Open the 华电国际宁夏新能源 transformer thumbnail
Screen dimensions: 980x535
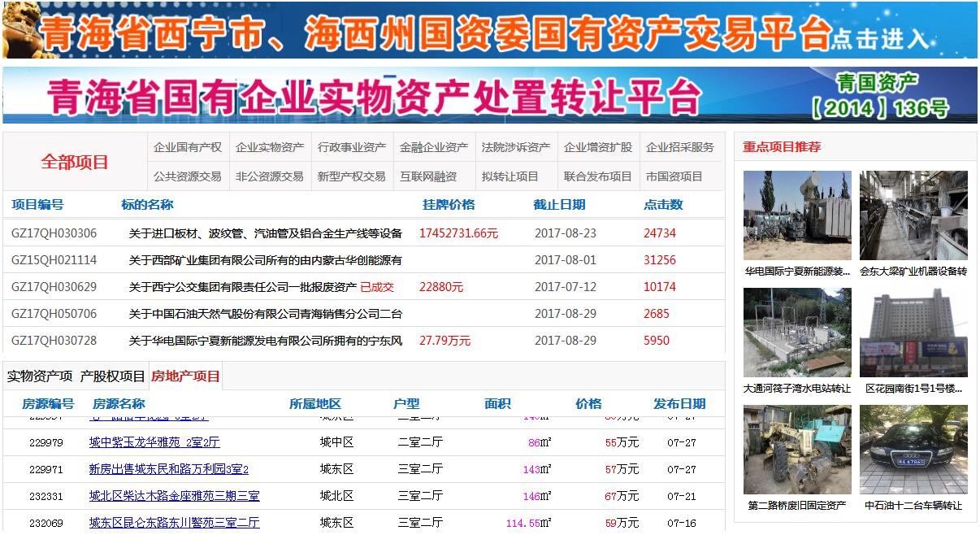797,215
